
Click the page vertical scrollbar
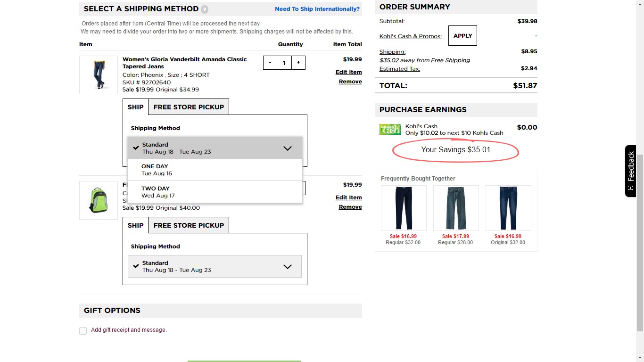point(640,243)
